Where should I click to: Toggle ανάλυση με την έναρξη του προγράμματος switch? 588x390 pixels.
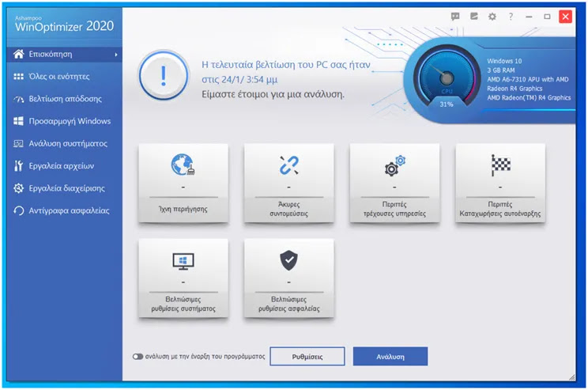coord(138,356)
